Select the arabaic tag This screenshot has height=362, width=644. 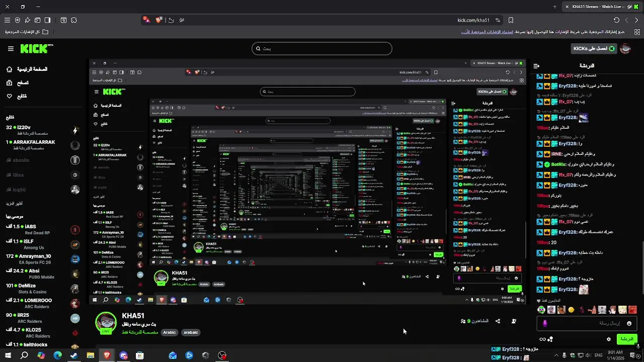pos(191,332)
